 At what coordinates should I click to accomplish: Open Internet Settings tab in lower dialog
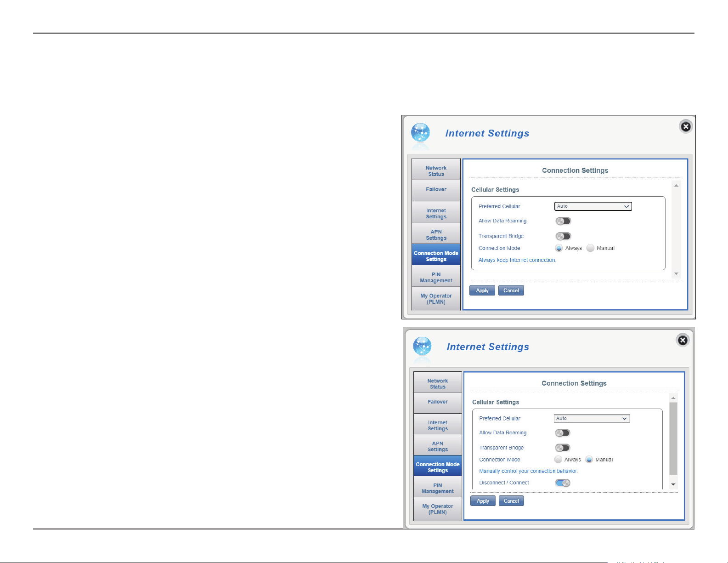click(x=438, y=424)
